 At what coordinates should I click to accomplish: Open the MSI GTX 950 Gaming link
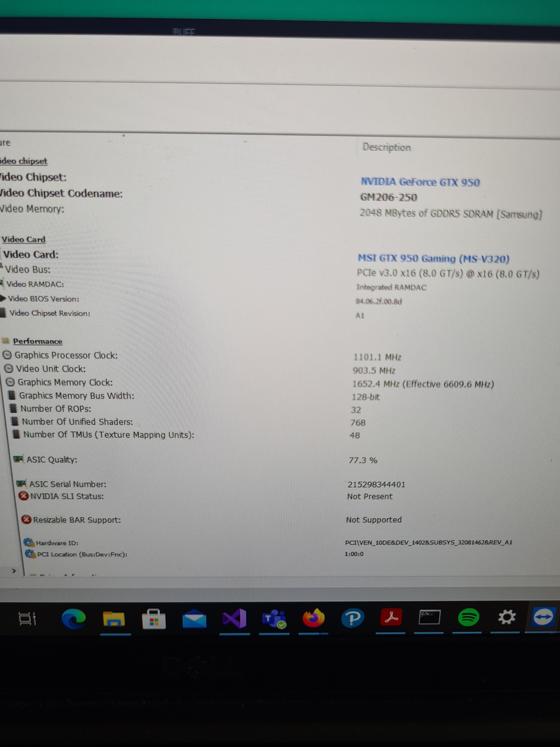point(433,259)
